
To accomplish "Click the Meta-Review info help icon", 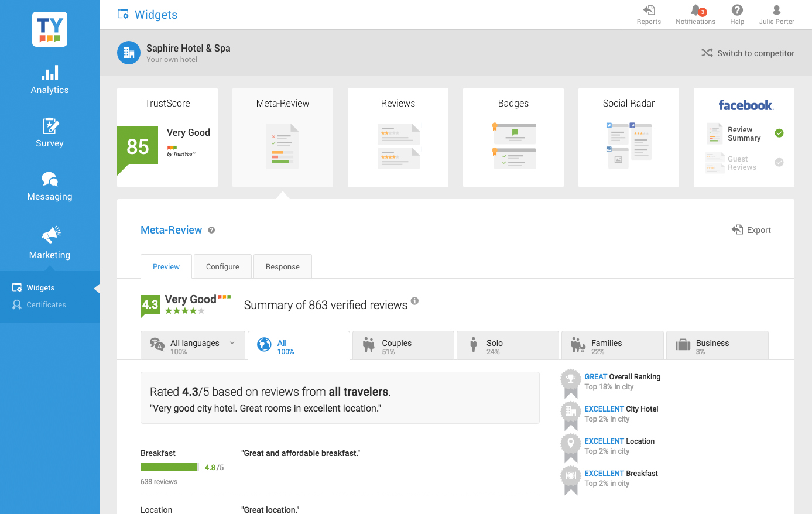I will [211, 230].
